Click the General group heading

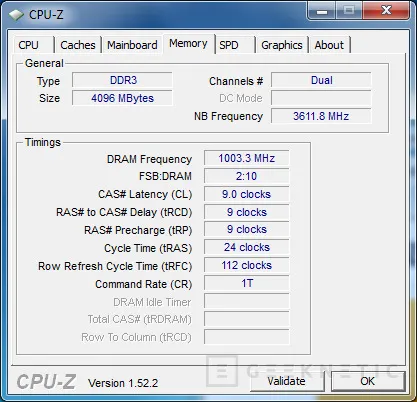click(44, 63)
